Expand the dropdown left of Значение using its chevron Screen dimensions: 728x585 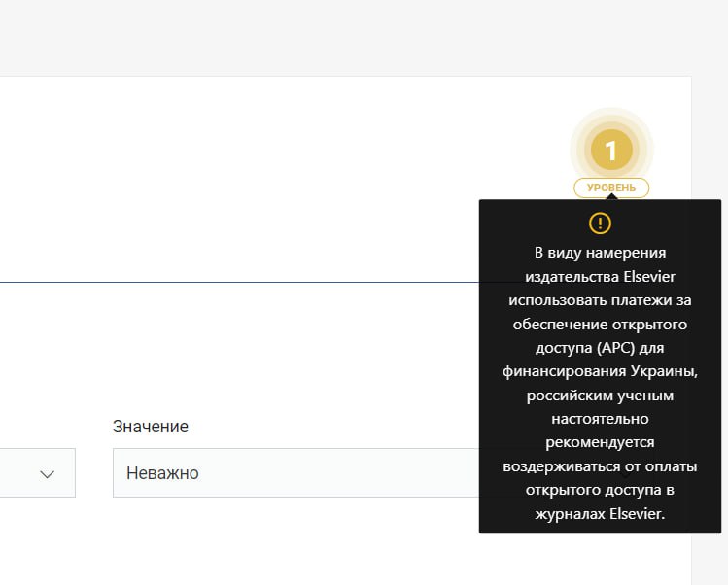[x=47, y=474]
